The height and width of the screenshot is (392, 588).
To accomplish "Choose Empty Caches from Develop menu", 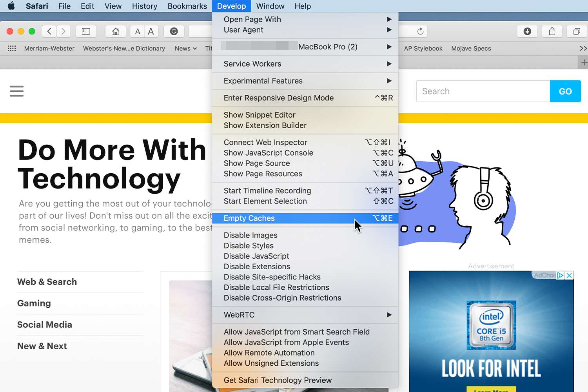I will pyautogui.click(x=249, y=218).
